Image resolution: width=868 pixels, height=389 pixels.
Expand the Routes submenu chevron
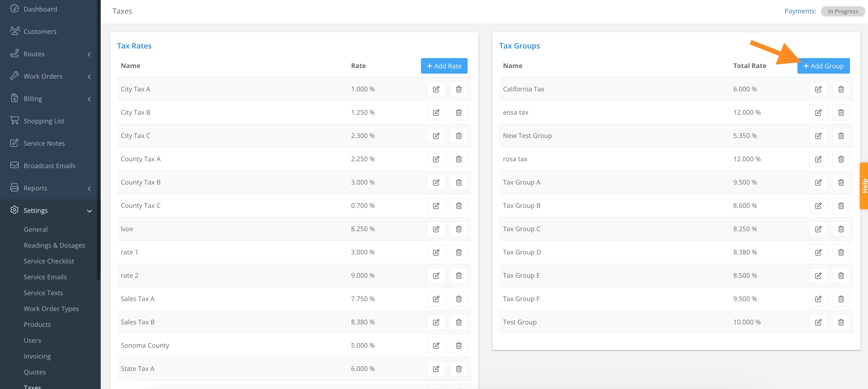[89, 54]
